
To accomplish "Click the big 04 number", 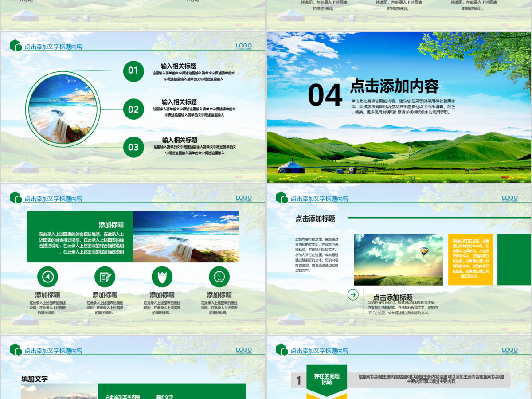I will point(325,95).
